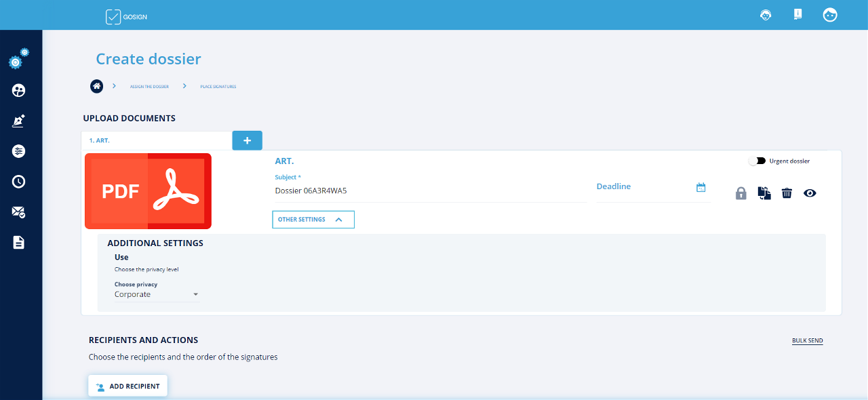Click the replace document icon
This screenshot has height=400, width=868.
pyautogui.click(x=764, y=193)
